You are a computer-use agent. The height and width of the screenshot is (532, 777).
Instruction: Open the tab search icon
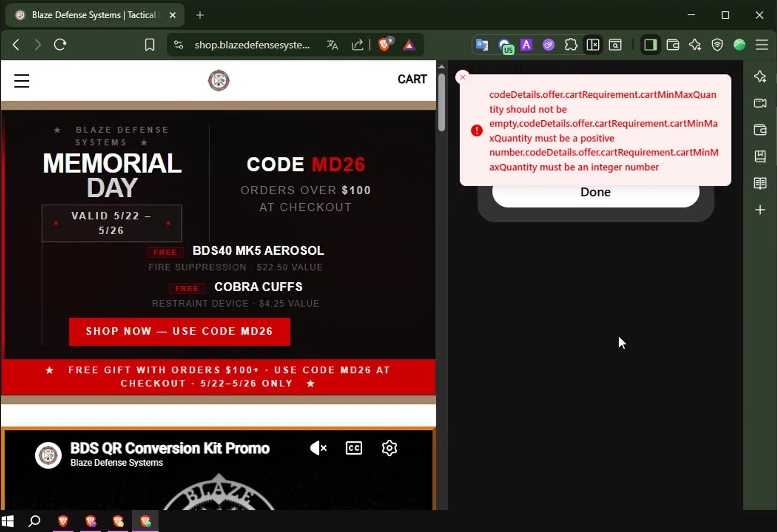(615, 45)
